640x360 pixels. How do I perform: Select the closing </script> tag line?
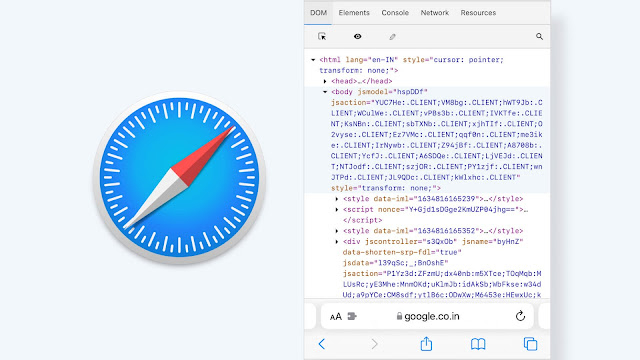pyautogui.click(x=362, y=220)
